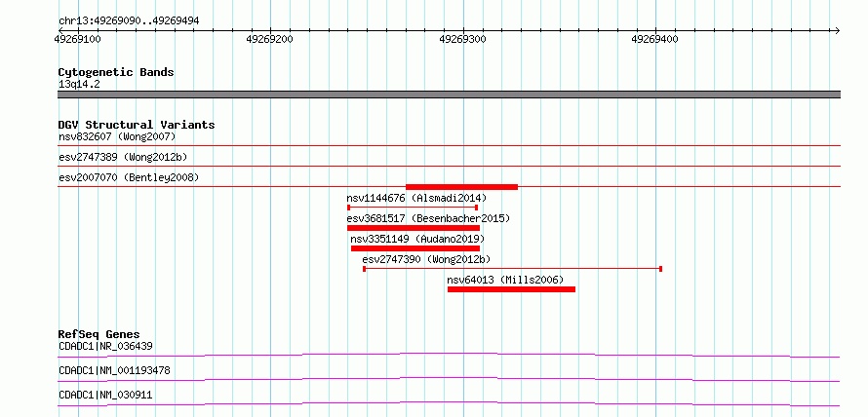Click the thin bar under nsv1144676 (Alsmadi2014)

[413, 208]
